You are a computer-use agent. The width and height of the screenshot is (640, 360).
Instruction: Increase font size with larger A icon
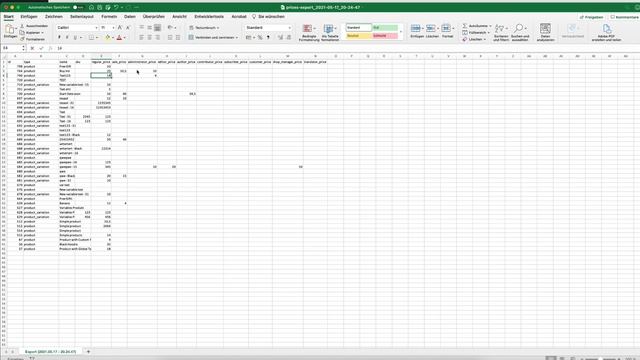tap(120, 28)
